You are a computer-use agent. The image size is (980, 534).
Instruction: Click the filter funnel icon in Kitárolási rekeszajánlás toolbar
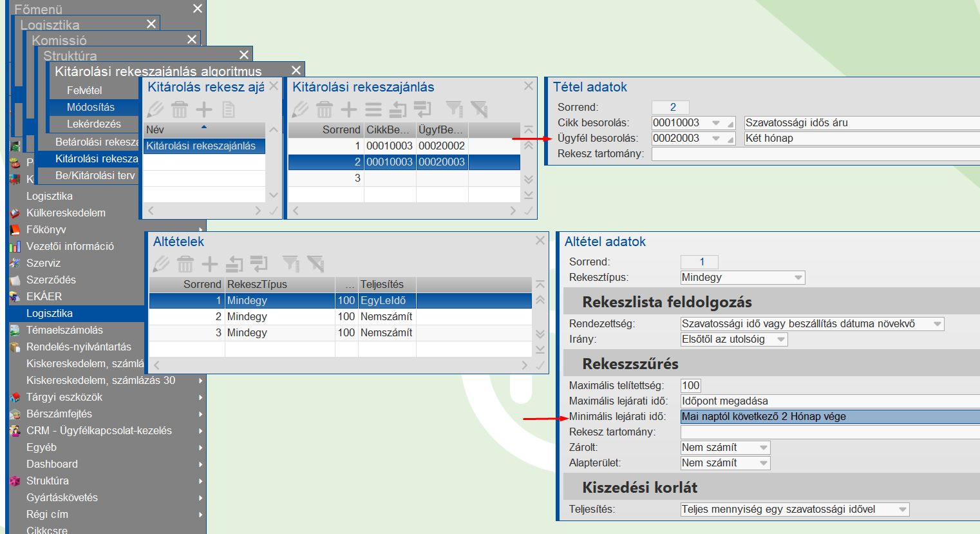click(455, 110)
